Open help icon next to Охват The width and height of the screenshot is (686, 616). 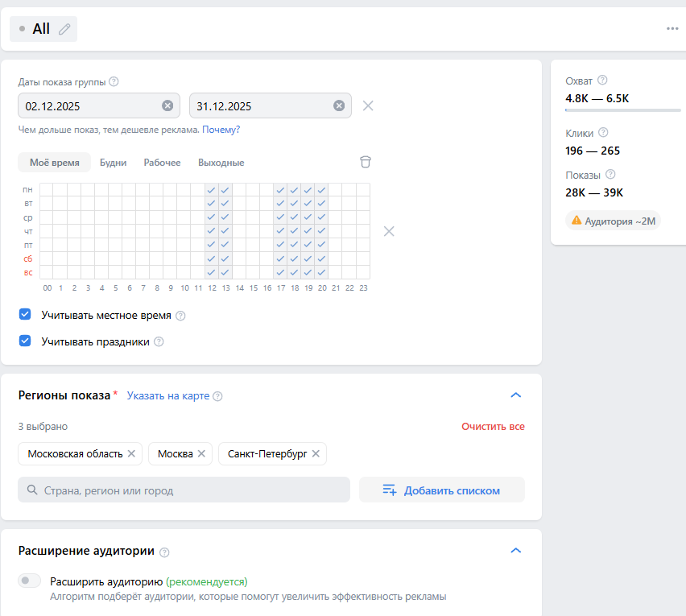602,81
